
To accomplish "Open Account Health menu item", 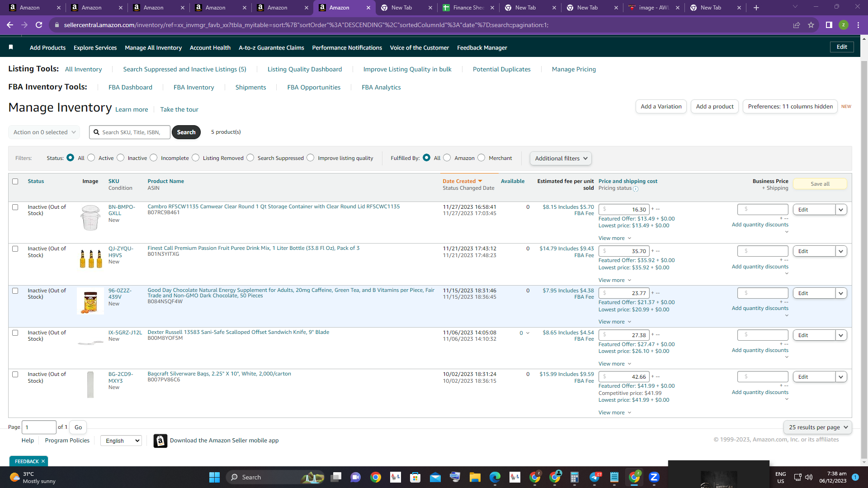I will [210, 47].
